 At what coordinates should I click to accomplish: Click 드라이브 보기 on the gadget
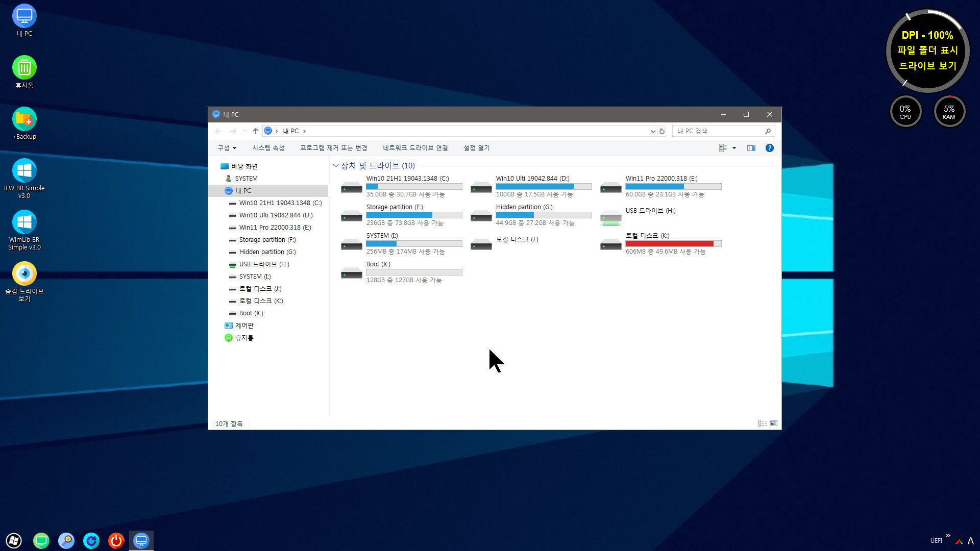tap(927, 66)
